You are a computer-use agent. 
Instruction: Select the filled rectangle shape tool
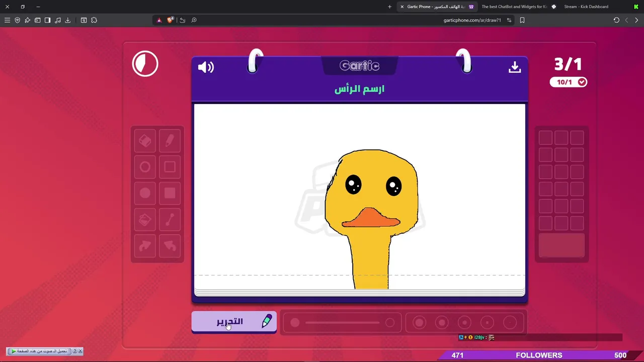click(170, 193)
